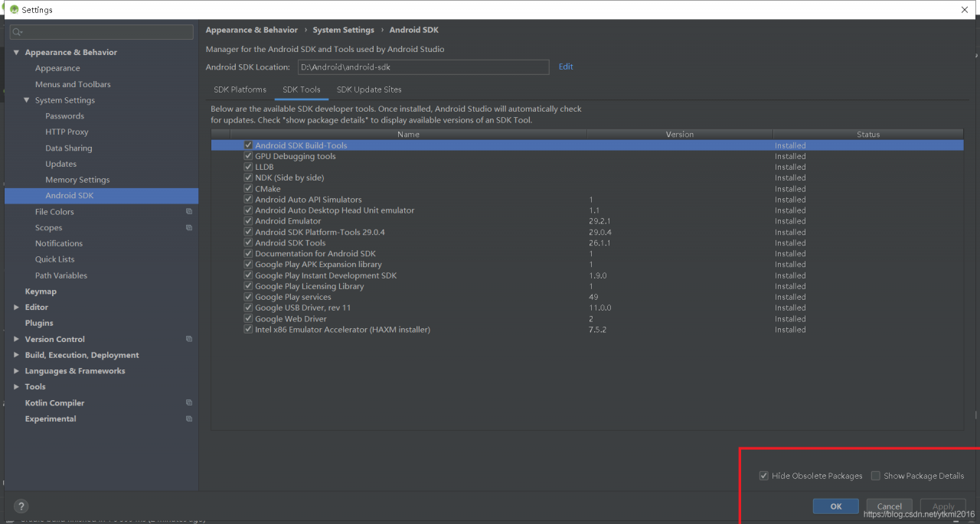This screenshot has height=524, width=980.
Task: Click the project-level icon beside Version Control
Action: 189,339
